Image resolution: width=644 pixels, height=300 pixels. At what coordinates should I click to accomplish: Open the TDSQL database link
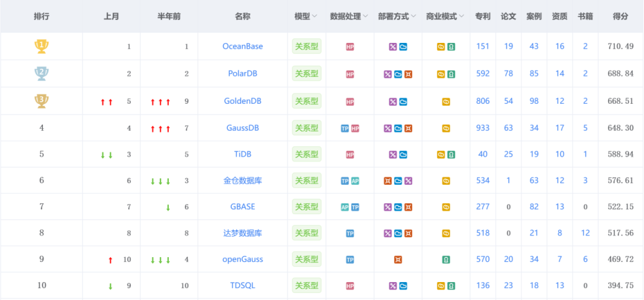point(242,285)
